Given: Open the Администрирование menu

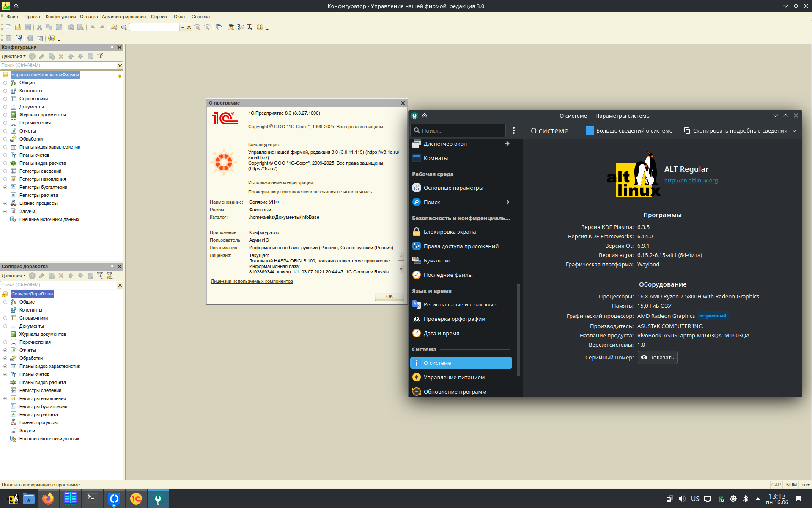Looking at the screenshot, I should [124, 17].
